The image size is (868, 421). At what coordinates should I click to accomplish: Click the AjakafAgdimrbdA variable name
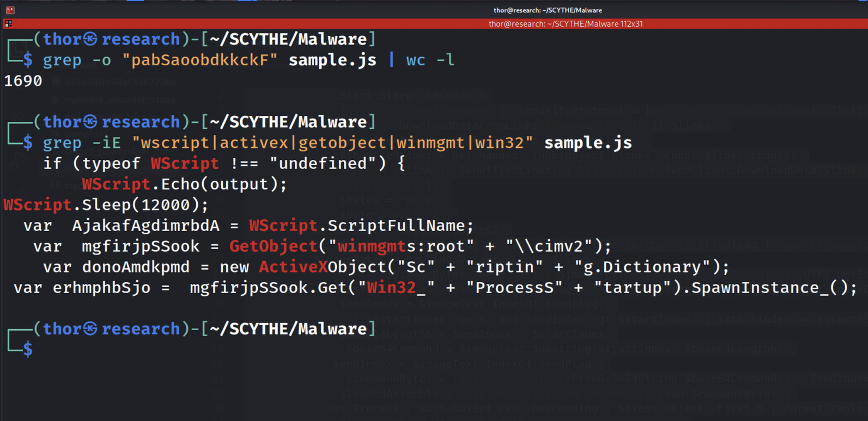(x=145, y=226)
